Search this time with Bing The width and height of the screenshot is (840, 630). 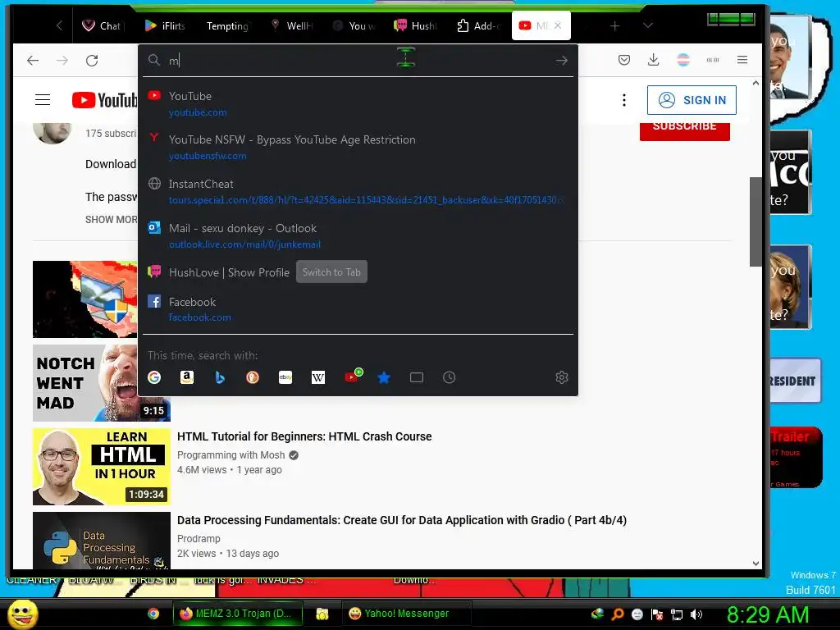(220, 377)
